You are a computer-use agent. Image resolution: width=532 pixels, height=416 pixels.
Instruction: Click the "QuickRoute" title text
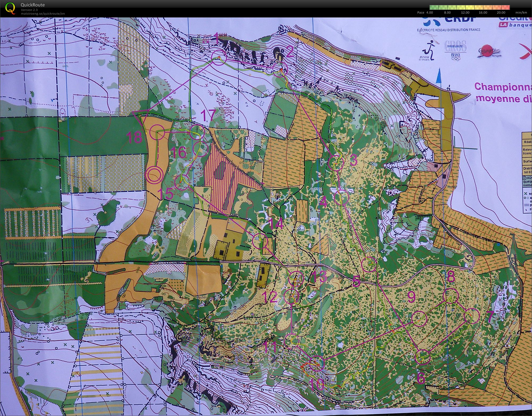point(33,5)
